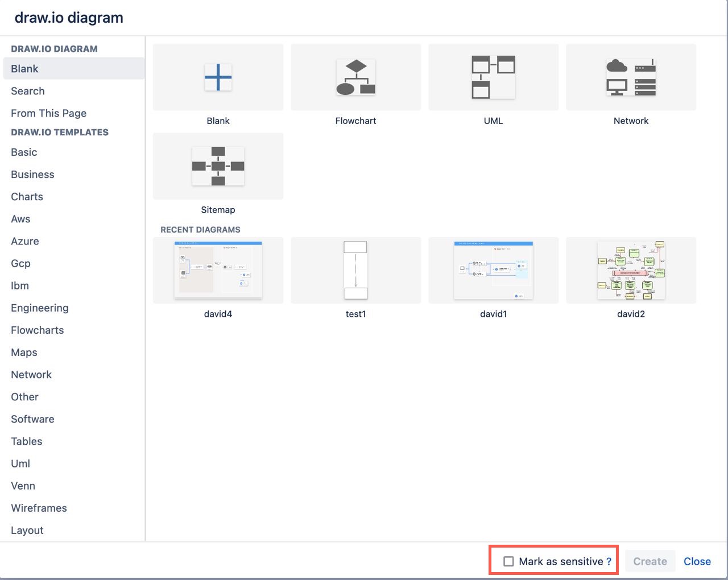The height and width of the screenshot is (580, 728).
Task: Open help via the question mark icon
Action: tap(606, 561)
